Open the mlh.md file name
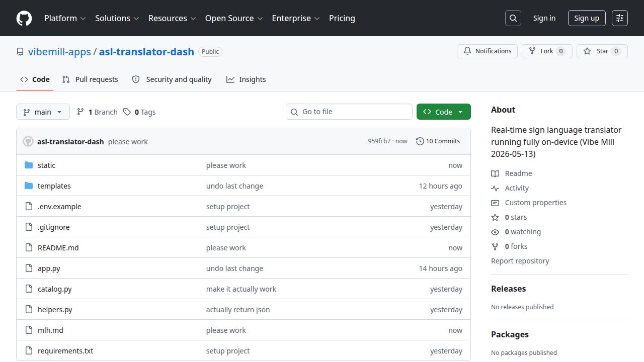Image resolution: width=644 pixels, height=362 pixels. click(50, 330)
